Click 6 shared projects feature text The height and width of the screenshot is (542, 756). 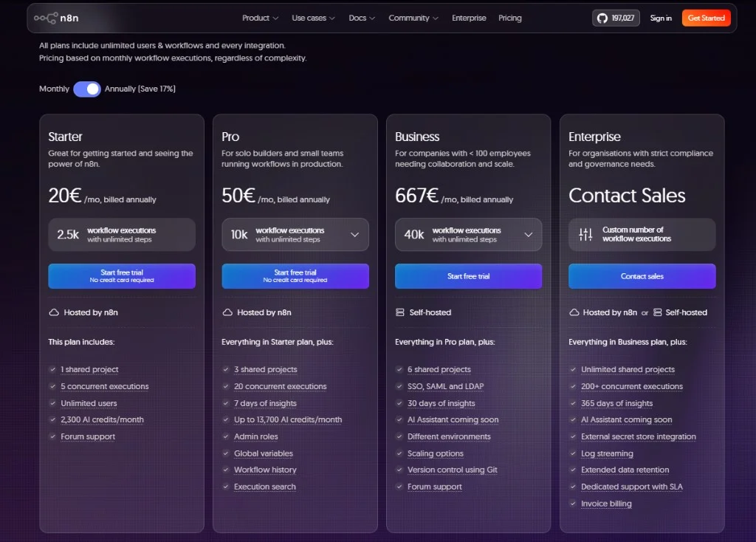tap(439, 369)
